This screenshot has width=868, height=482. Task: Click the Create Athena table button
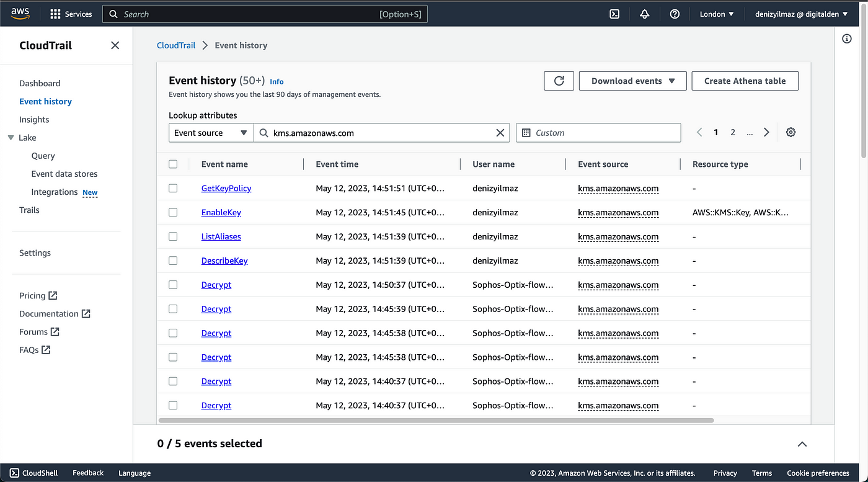coord(745,81)
